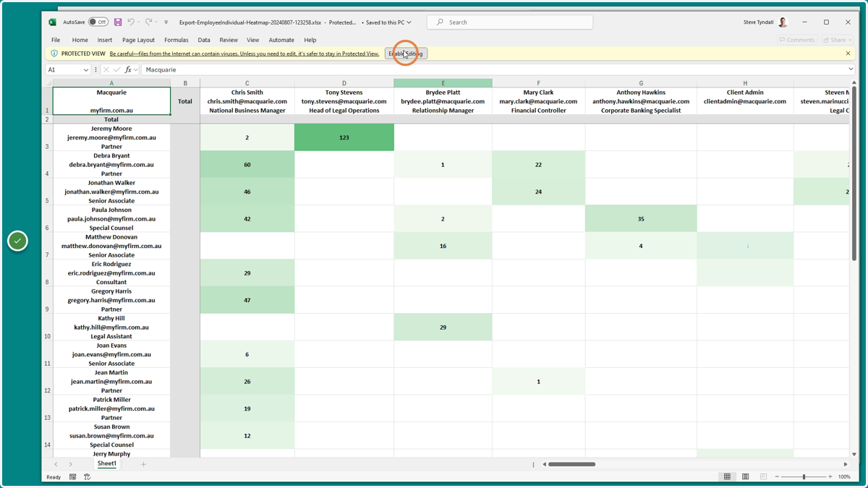Open the Review tab

[229, 40]
